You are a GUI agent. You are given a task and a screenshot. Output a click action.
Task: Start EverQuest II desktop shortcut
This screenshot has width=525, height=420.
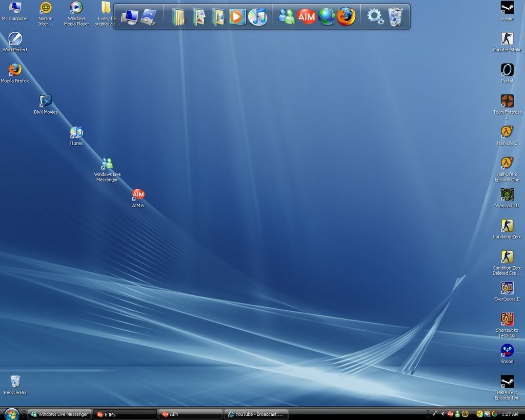tap(507, 292)
